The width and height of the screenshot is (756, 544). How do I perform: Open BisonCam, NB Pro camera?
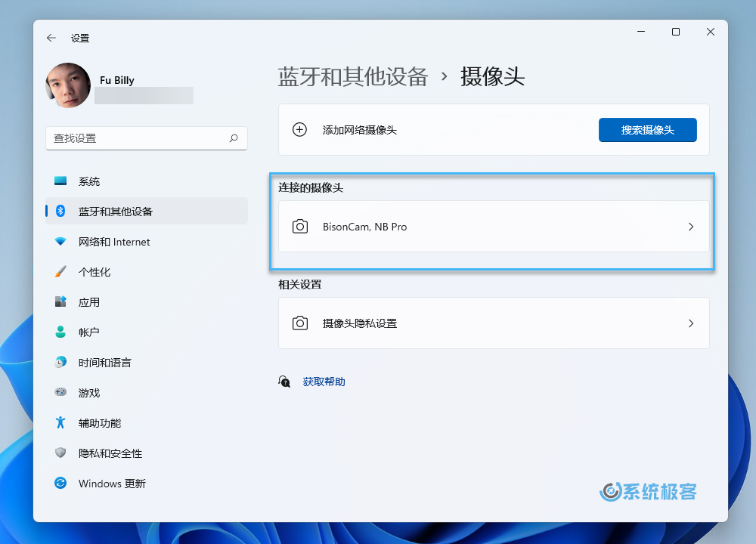coord(494,227)
